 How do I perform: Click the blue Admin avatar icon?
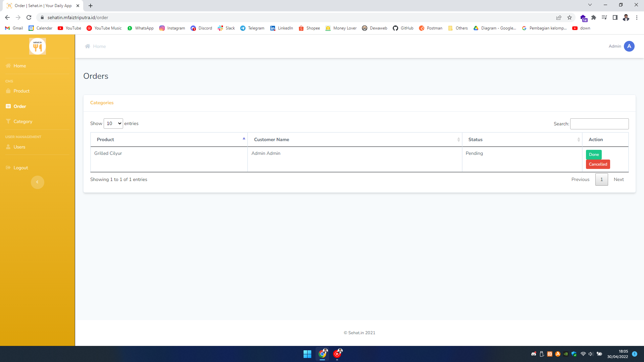(x=629, y=46)
